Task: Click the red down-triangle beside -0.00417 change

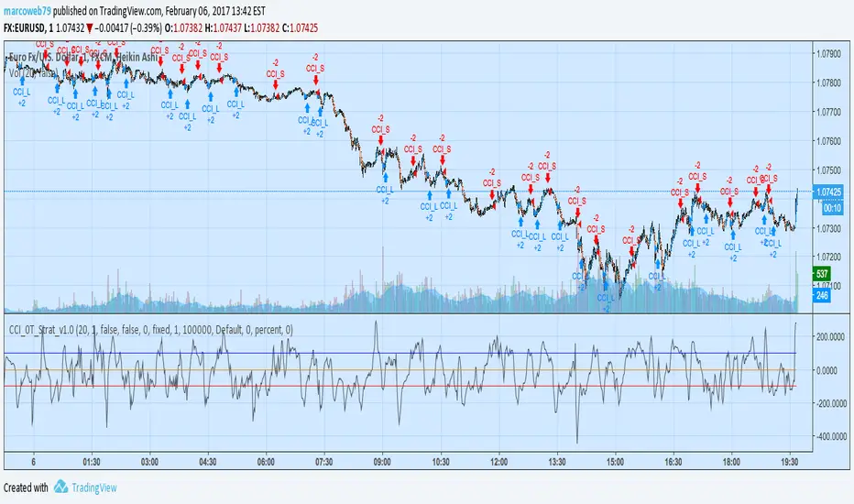Action: (89, 28)
